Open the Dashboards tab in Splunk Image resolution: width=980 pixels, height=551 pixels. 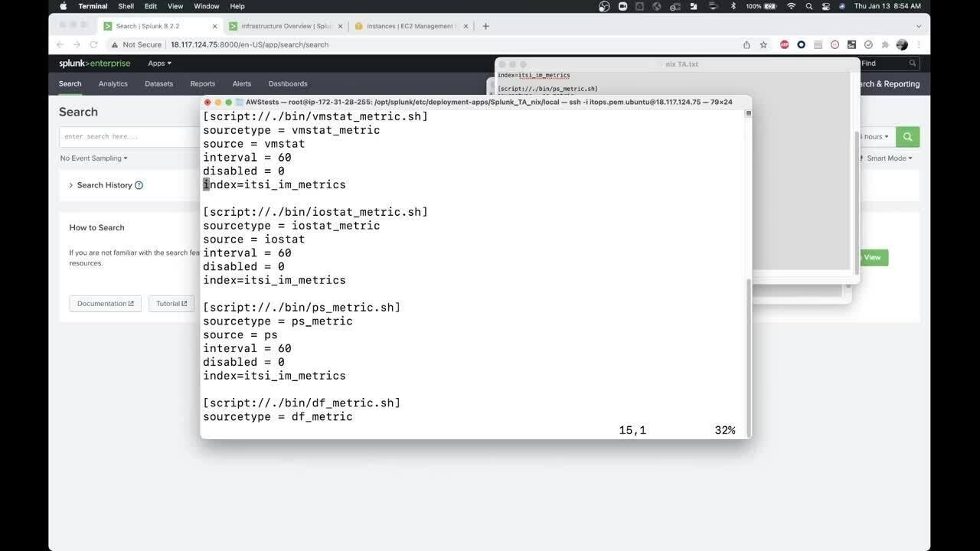288,83
